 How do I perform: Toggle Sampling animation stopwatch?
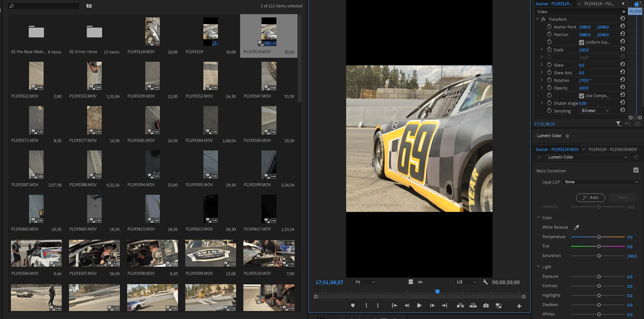click(549, 111)
